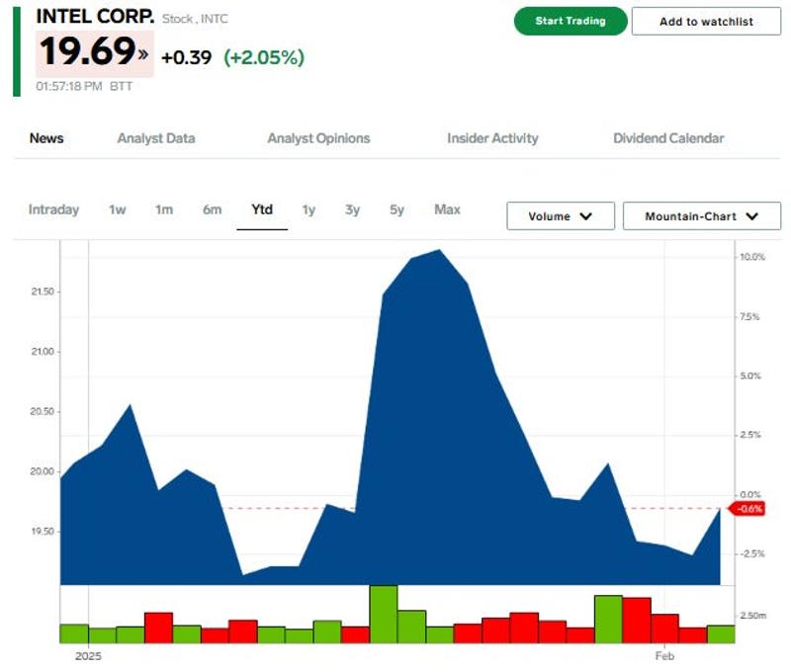Click the 20.00 price axis label
Screen dimensions: 791x672
(x=43, y=471)
